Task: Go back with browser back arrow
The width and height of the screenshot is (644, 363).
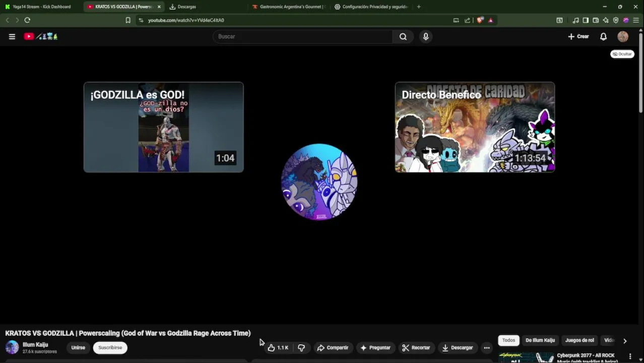Action: [7, 20]
